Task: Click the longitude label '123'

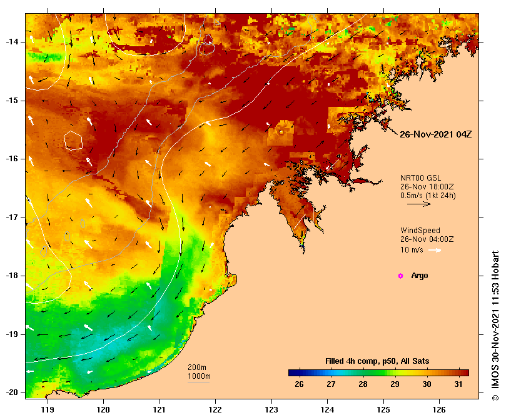Action: [271, 410]
